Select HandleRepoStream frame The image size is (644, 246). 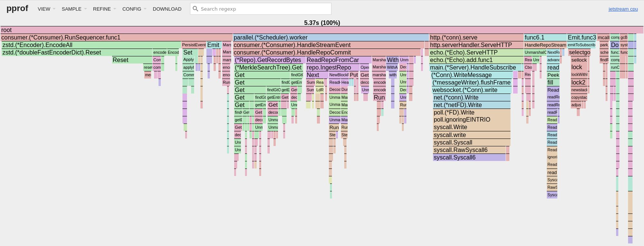click(545, 45)
